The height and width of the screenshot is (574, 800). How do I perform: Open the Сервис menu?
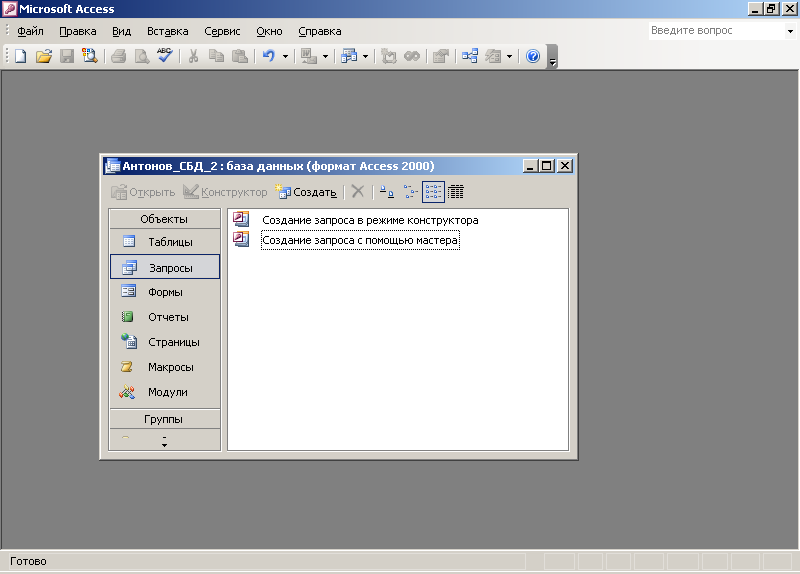[222, 31]
